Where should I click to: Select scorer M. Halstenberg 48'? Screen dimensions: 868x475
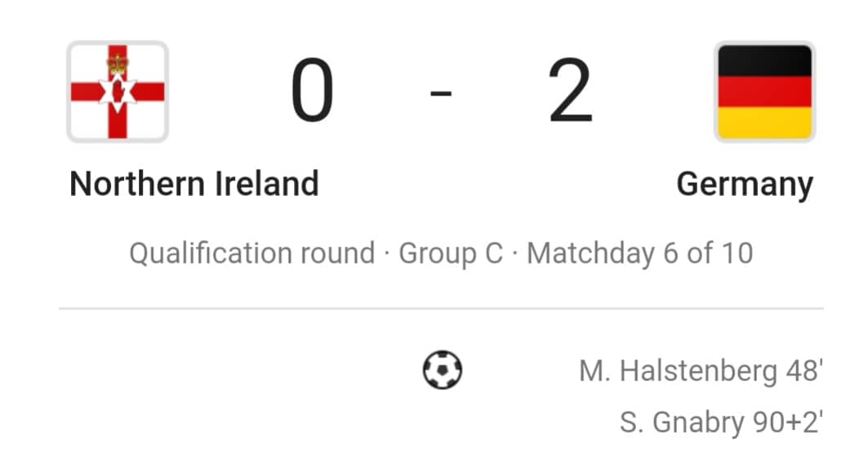tap(701, 371)
